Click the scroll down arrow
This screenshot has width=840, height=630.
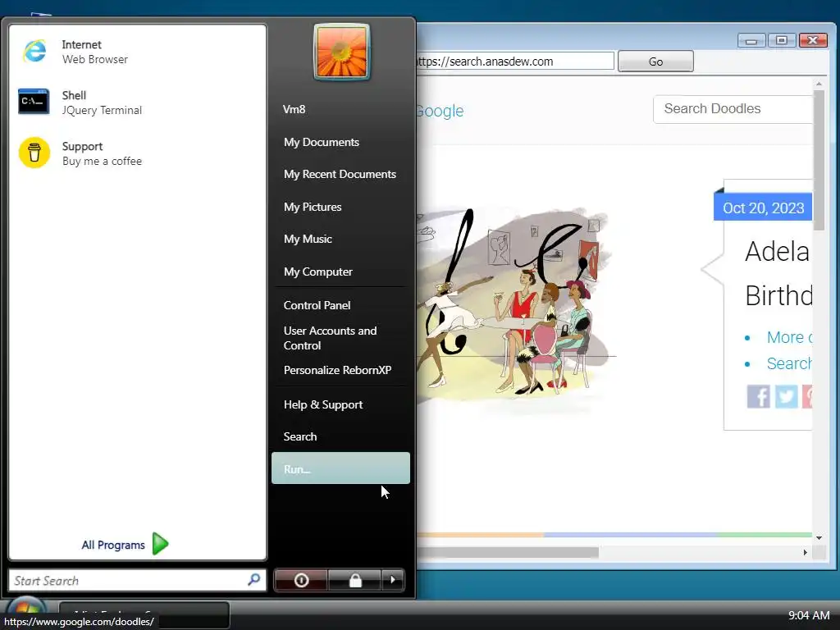point(819,538)
